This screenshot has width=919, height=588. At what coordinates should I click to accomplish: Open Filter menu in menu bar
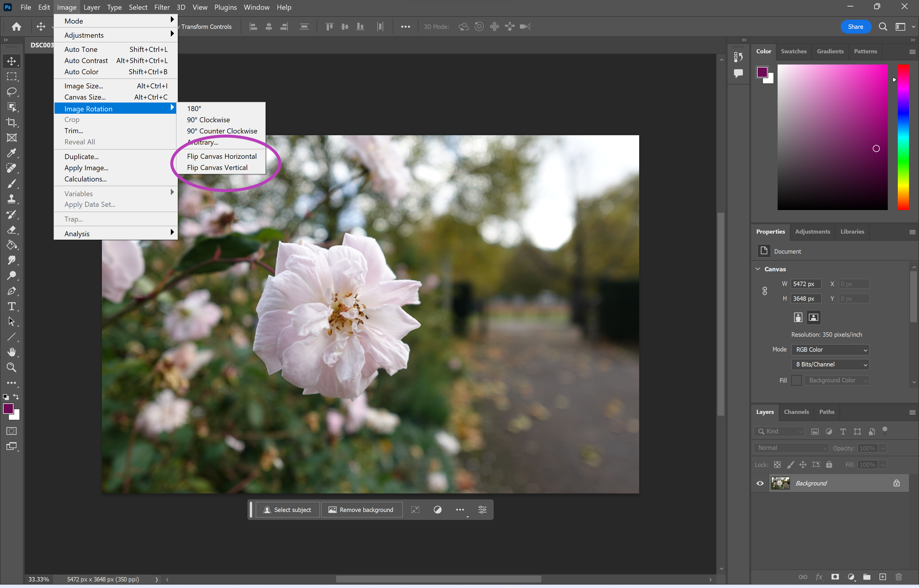pos(162,7)
